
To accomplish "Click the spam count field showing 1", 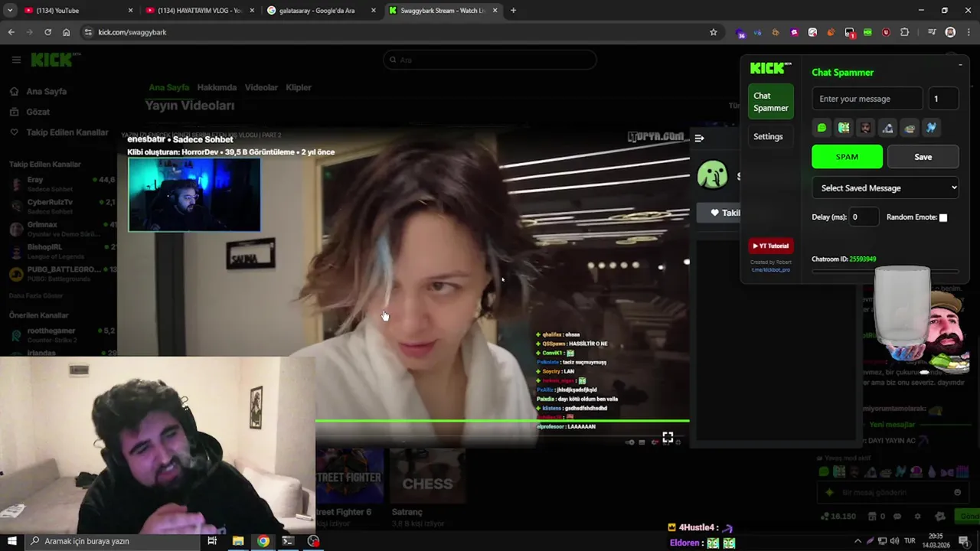I will tap(943, 99).
